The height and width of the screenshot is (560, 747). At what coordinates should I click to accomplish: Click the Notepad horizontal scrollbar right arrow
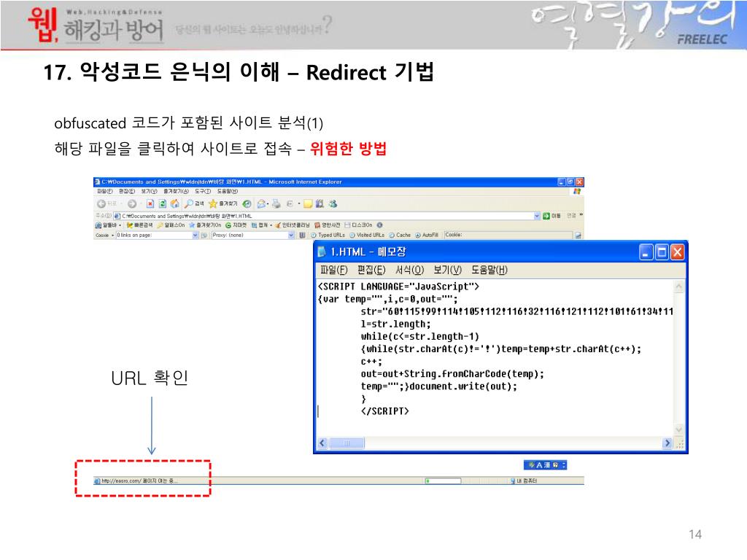pyautogui.click(x=667, y=443)
